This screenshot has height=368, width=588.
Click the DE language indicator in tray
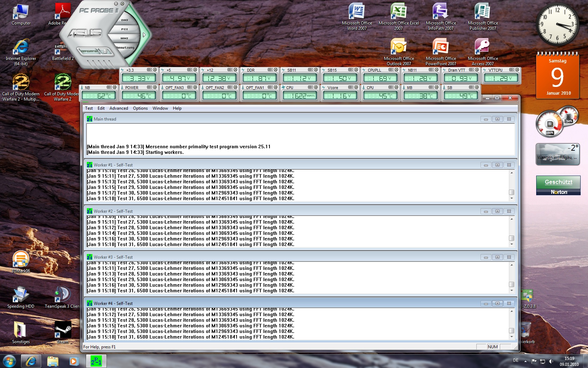516,360
